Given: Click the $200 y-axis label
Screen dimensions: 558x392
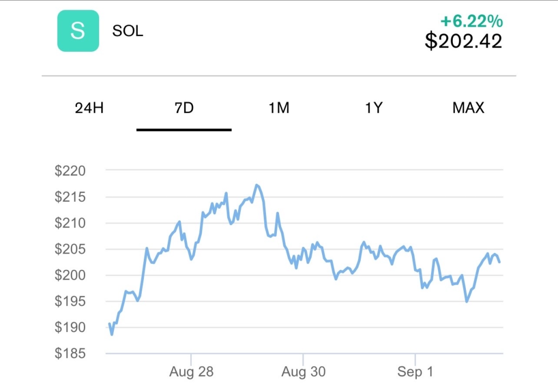Looking at the screenshot, I should point(70,275).
